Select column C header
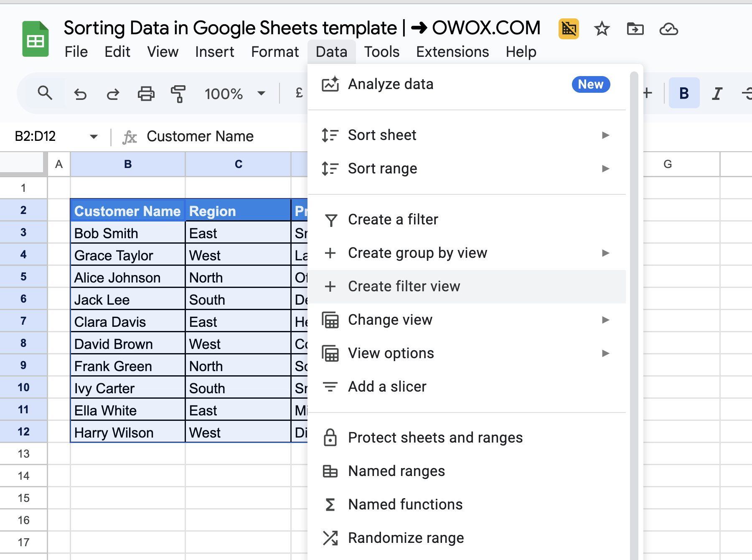The image size is (752, 560). point(238,164)
